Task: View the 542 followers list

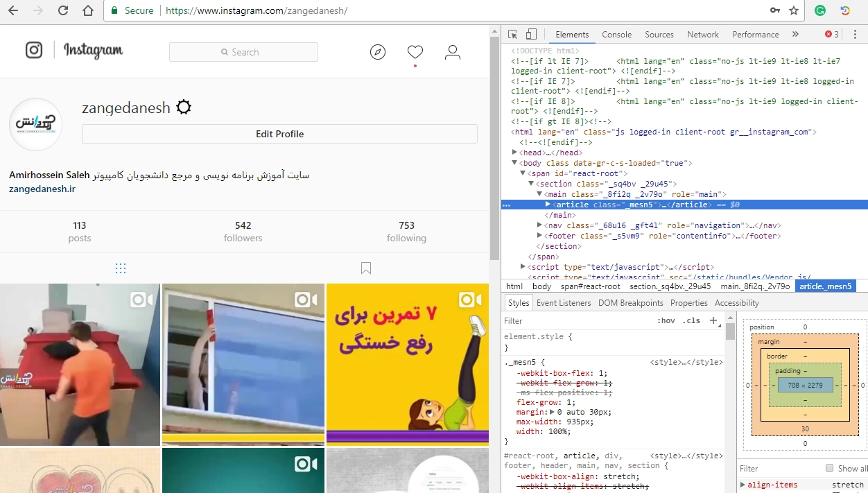Action: click(243, 232)
